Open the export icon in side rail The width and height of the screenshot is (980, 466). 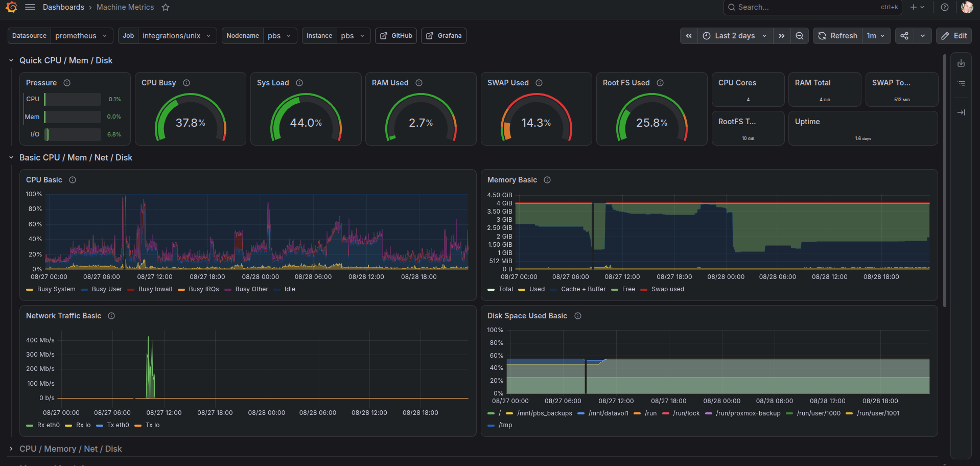pos(961,63)
